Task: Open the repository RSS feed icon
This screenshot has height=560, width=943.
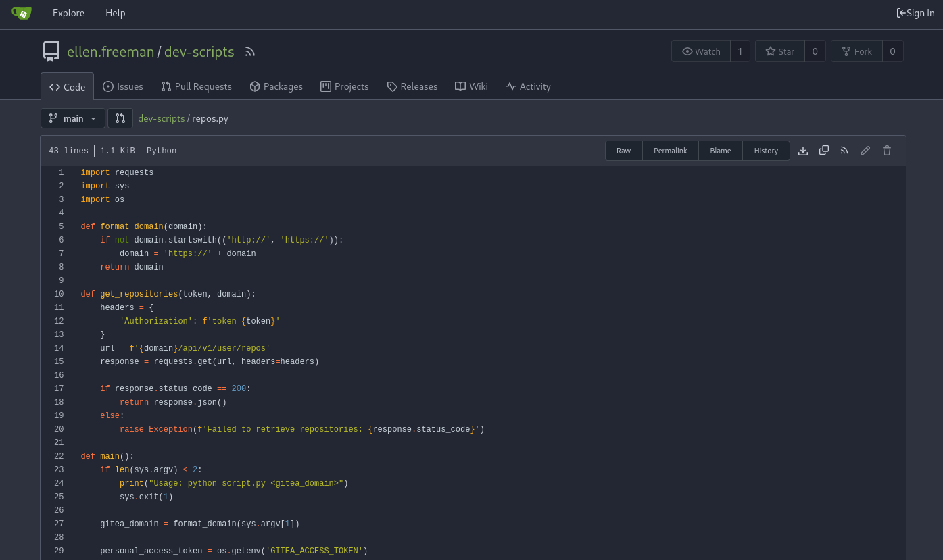Action: tap(250, 51)
